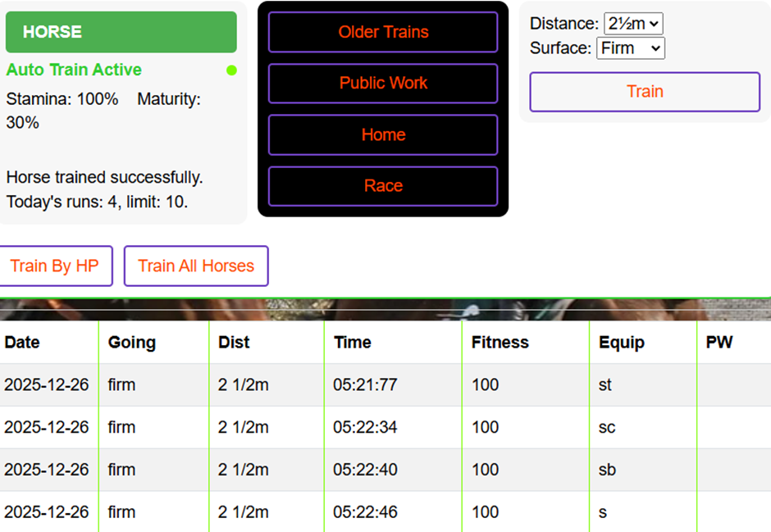Image resolution: width=771 pixels, height=532 pixels.
Task: Navigate to Home
Action: [x=383, y=134]
